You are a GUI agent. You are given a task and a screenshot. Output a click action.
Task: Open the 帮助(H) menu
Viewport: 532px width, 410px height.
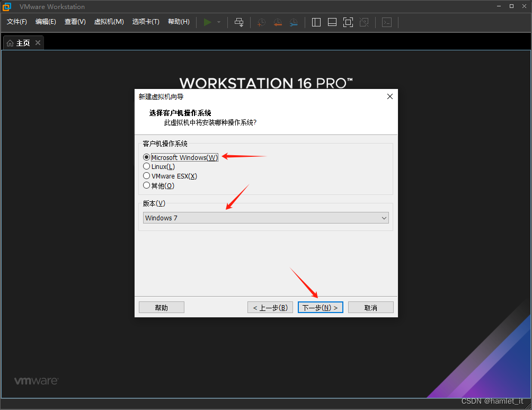pyautogui.click(x=179, y=22)
